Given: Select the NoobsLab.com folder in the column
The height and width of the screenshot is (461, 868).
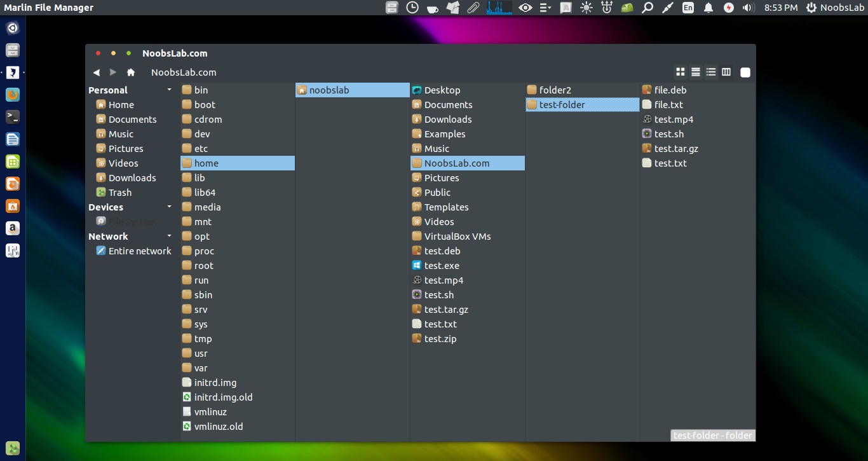Looking at the screenshot, I should click(468, 163).
